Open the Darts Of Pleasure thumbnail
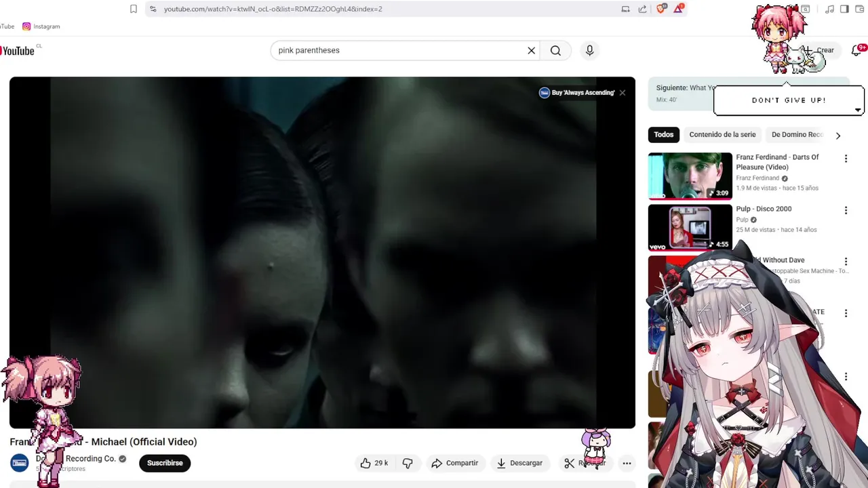 point(690,176)
